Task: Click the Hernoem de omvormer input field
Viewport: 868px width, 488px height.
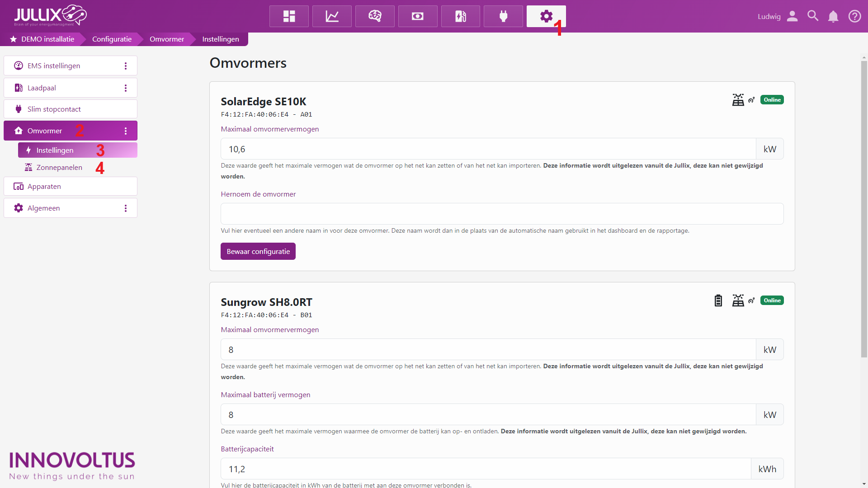Action: coord(502,214)
